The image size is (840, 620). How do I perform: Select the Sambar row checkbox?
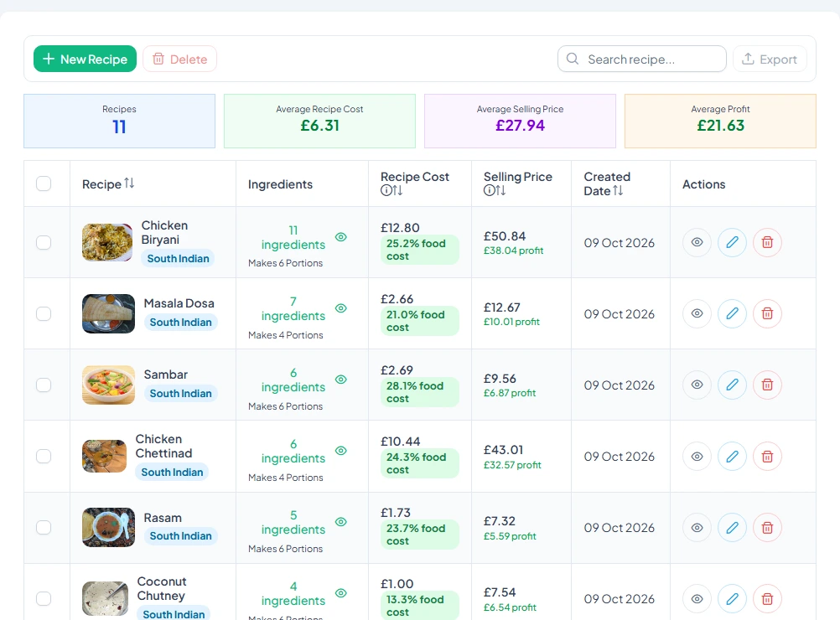(44, 385)
